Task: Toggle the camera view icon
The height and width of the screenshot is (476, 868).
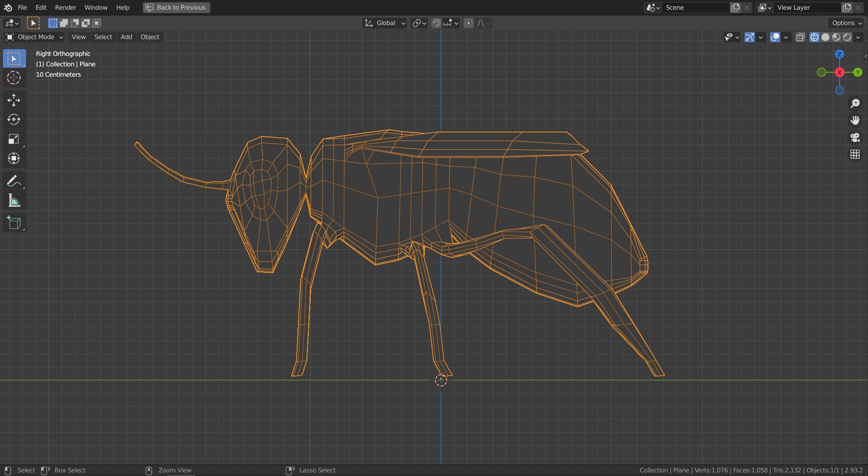Action: 855,137
